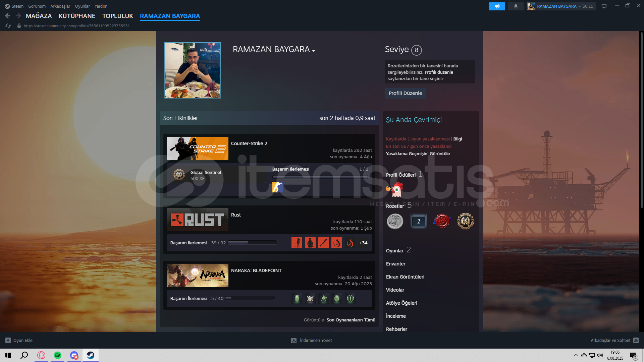The width and height of the screenshot is (644, 362).
Task: Open the Counter-Strike 2 game banner
Action: coord(198,148)
